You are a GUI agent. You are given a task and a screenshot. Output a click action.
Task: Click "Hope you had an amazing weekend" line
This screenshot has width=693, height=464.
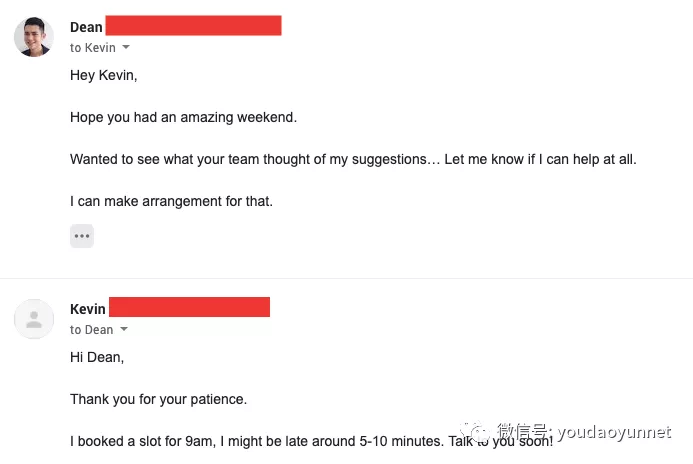click(183, 117)
